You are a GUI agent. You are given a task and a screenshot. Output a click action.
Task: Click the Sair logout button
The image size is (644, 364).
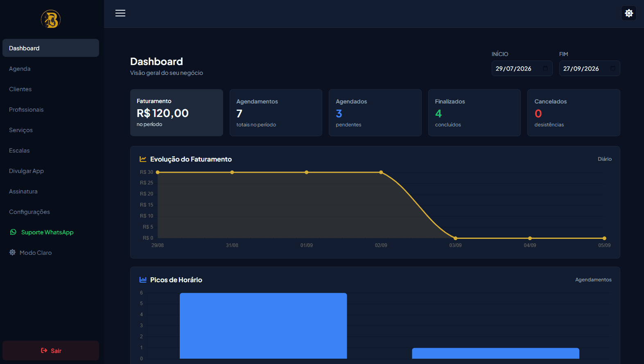[x=51, y=351]
